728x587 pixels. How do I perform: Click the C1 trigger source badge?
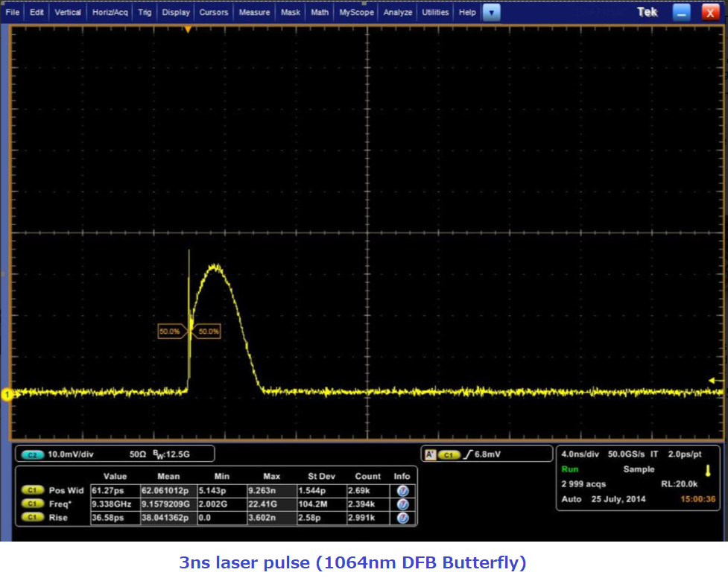tap(449, 454)
